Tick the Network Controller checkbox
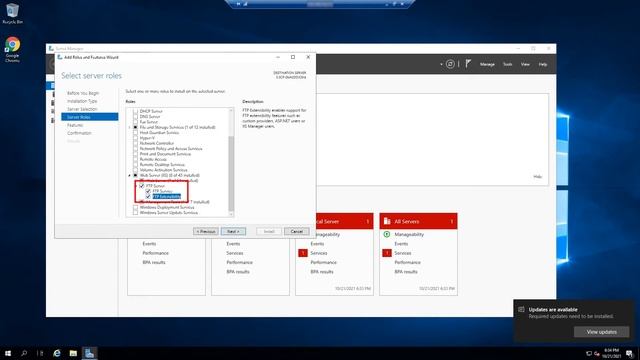This screenshot has width=640, height=360. 136,143
